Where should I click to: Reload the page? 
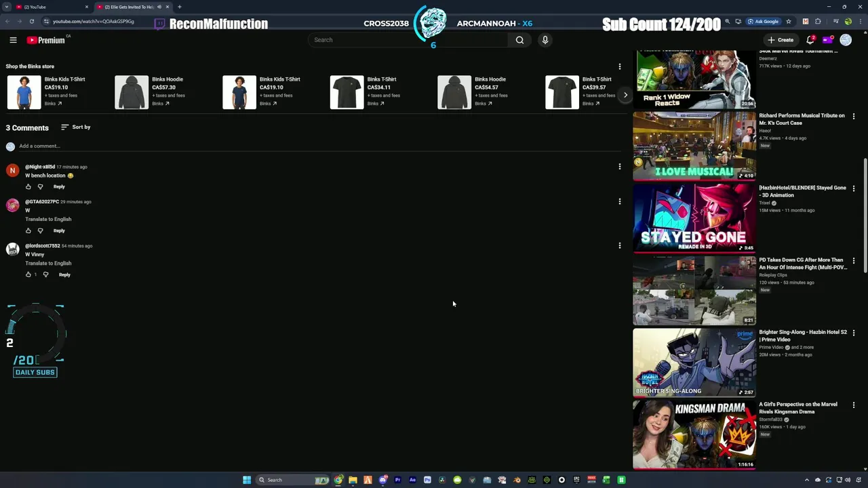(x=31, y=22)
